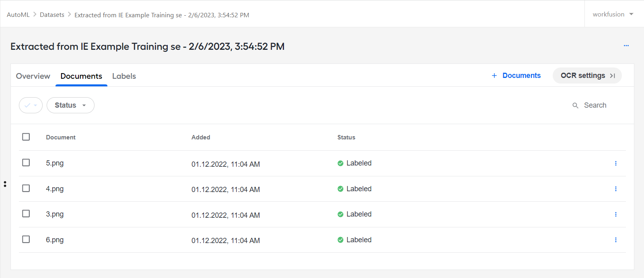Open the three-dot menu for 3.png

[x=615, y=214]
